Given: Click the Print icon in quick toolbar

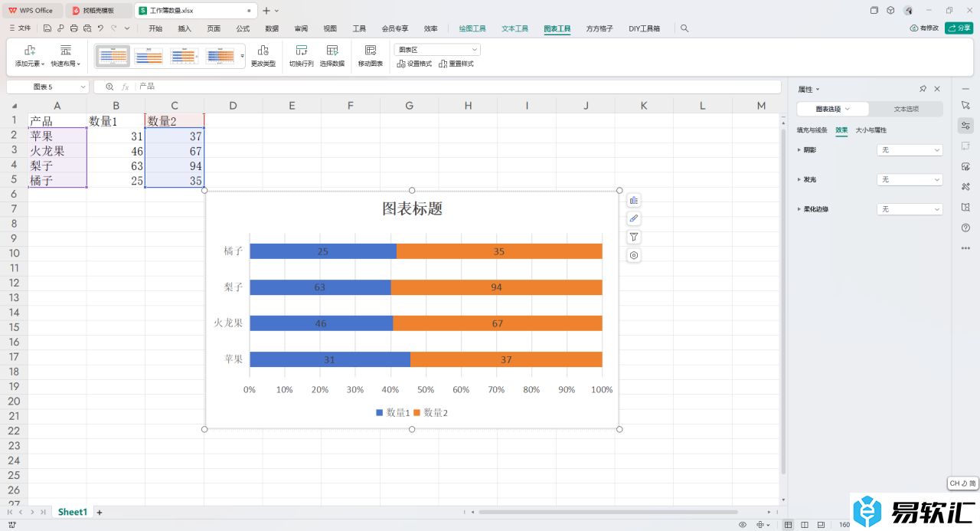Looking at the screenshot, I should (73, 28).
